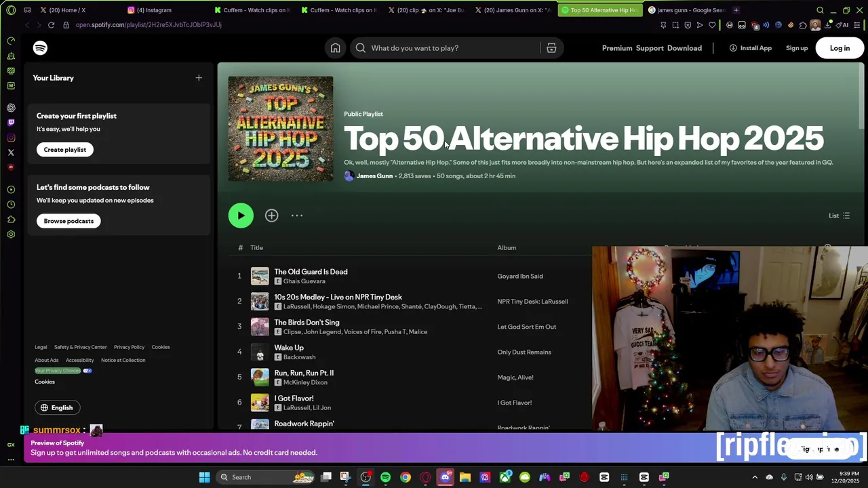Screen dimensions: 868x488
Task: Open the Support link
Action: pos(650,48)
